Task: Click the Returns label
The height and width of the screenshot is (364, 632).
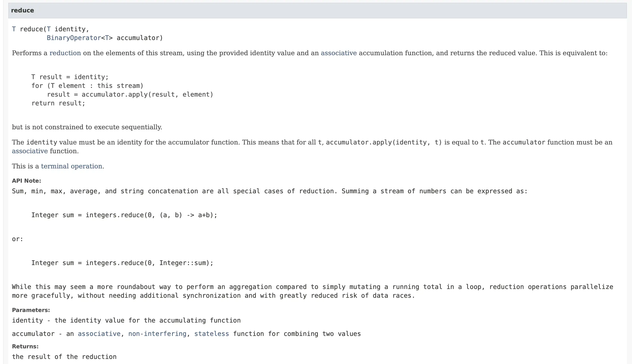Action: pyautogui.click(x=25, y=347)
